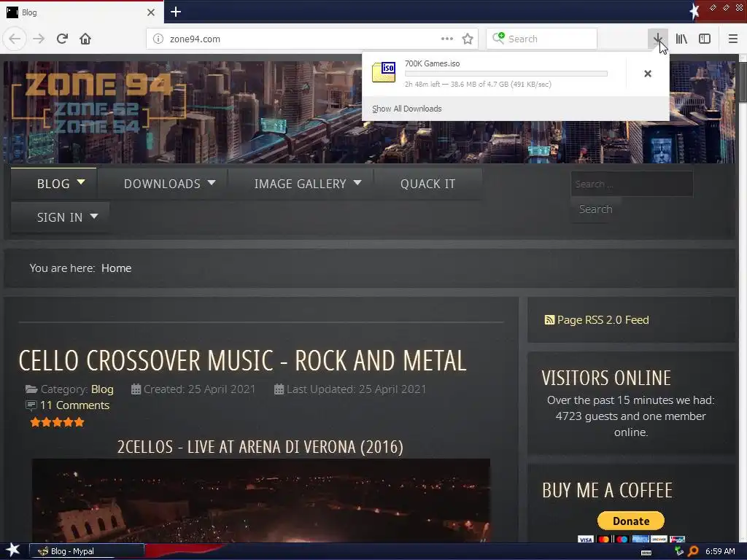Viewport: 747px width, 560px height.
Task: Open the Cello Crossover Music article title
Action: 242,360
